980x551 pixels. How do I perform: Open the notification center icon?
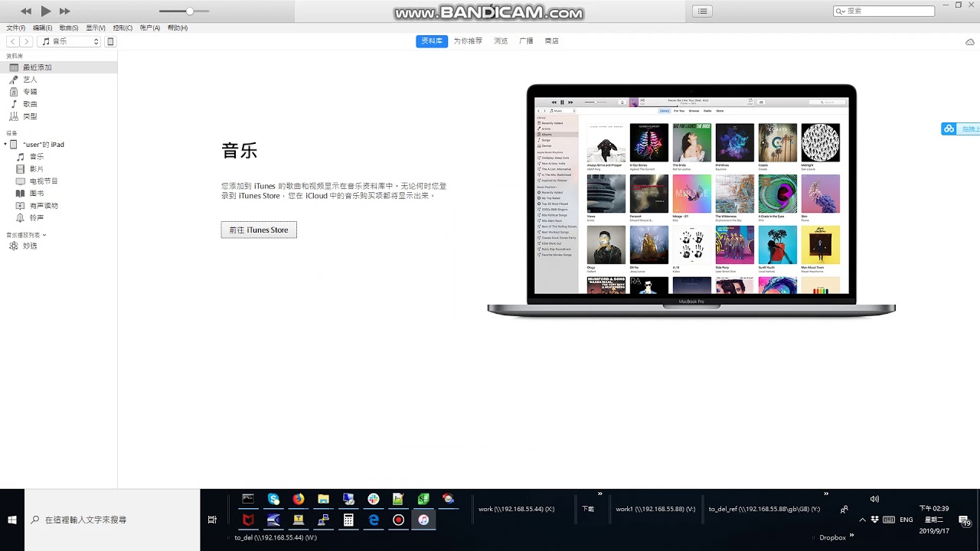coord(965,520)
